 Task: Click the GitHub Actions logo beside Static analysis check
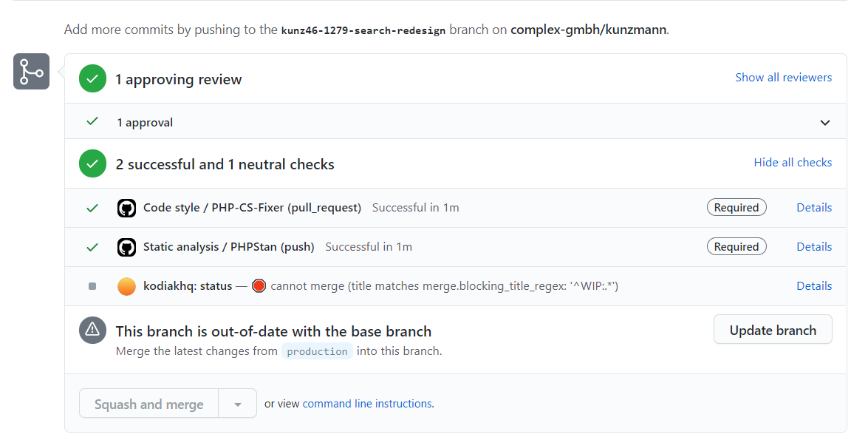point(126,246)
